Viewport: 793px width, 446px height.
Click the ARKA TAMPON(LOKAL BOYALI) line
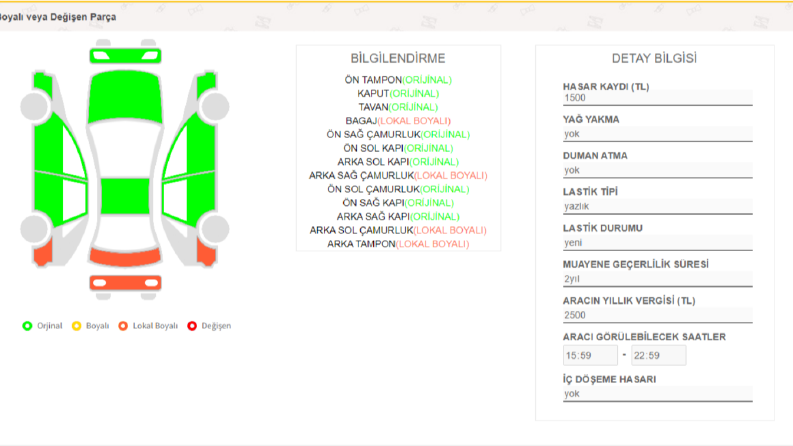pos(398,244)
